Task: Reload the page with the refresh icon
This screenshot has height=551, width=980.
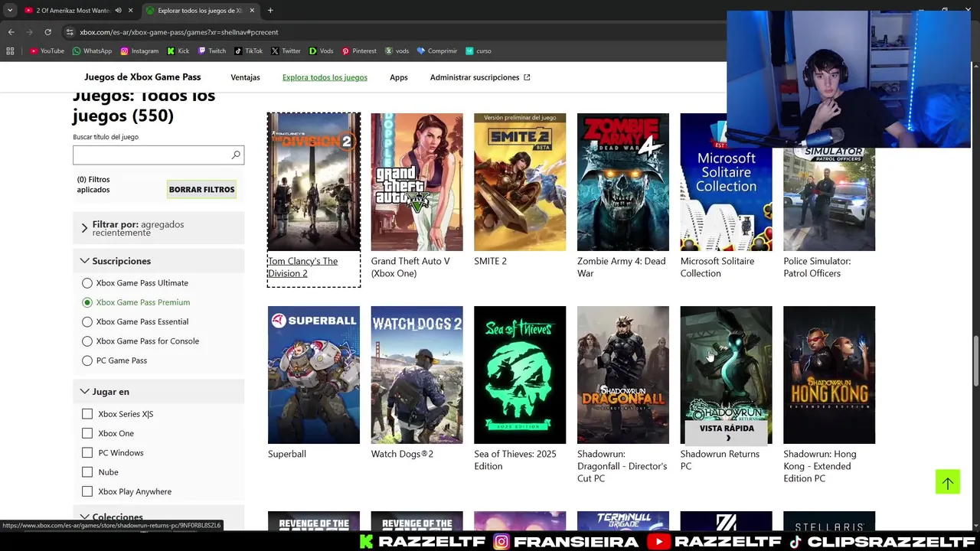Action: [47, 32]
